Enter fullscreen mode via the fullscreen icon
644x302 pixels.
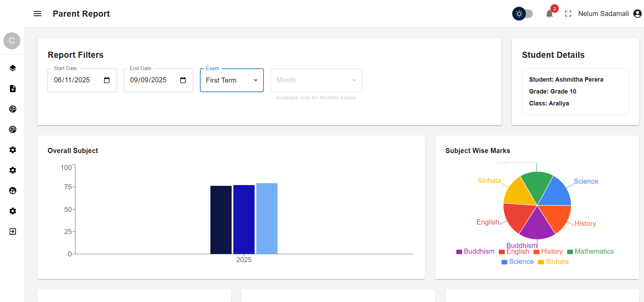[x=568, y=14]
